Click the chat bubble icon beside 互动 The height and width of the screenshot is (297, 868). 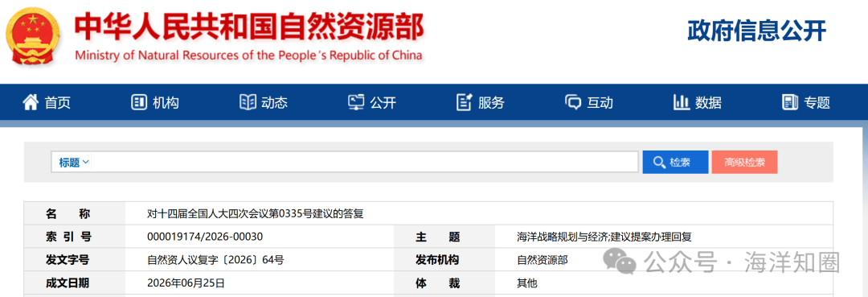(x=573, y=102)
